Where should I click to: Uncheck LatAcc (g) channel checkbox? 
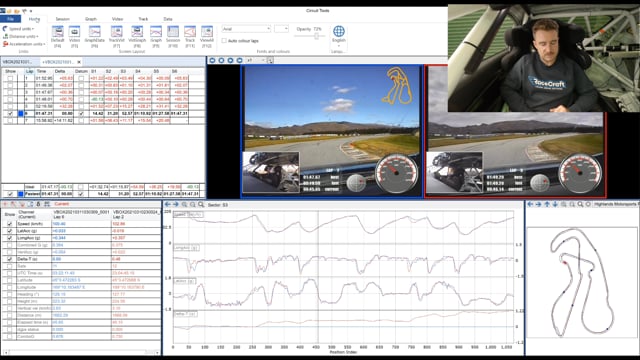tap(10, 231)
